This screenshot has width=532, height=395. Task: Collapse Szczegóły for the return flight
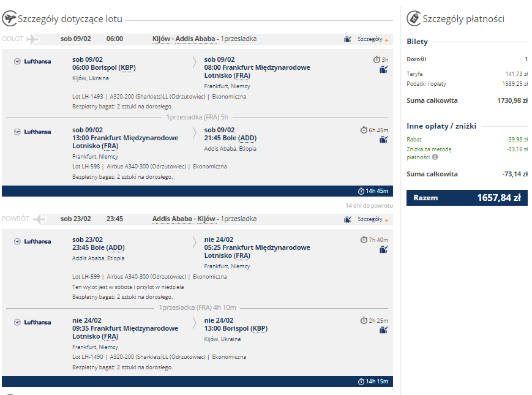coord(373,220)
